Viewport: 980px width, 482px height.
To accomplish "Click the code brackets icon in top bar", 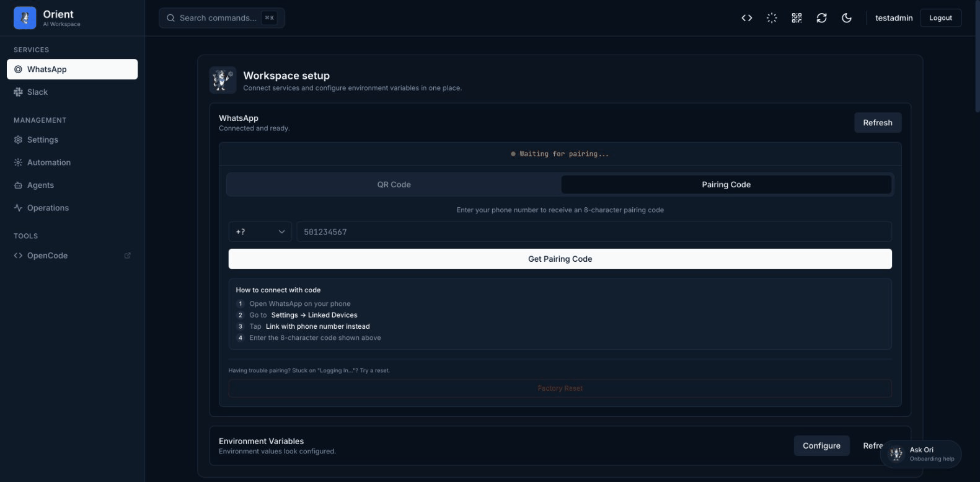I will point(747,18).
